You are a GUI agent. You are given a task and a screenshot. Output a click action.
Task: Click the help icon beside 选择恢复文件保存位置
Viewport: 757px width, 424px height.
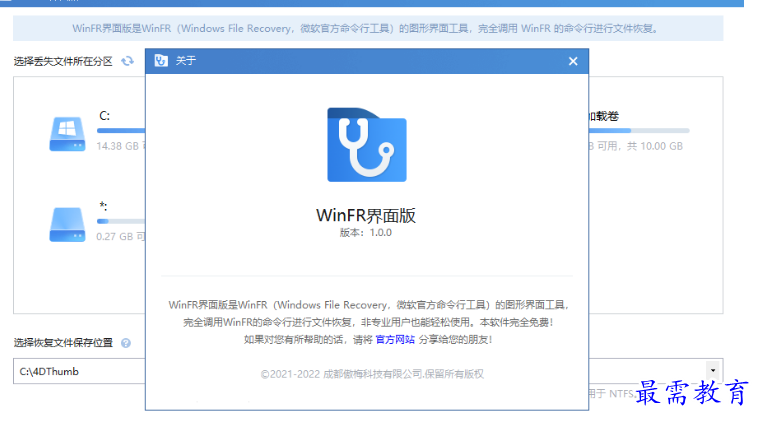click(126, 343)
